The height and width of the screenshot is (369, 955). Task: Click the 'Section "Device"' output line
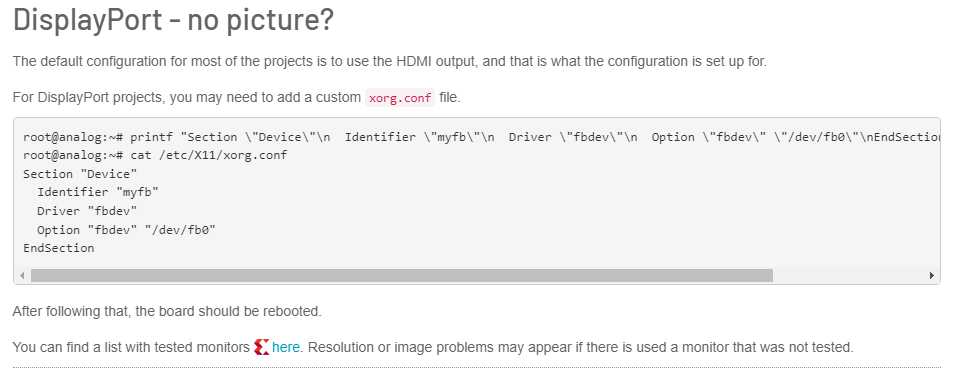point(80,174)
